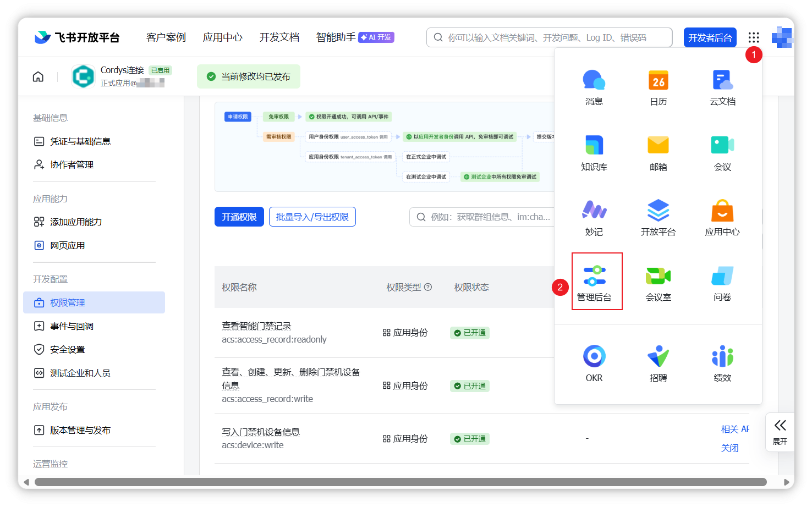
Task: Click the 批量导入/导出权限 button
Action: (x=312, y=217)
